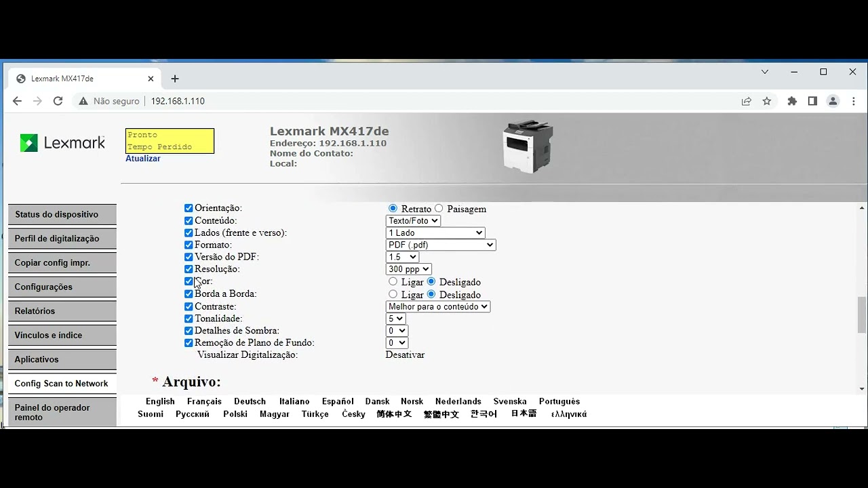Uncheck the Borda a Borda checkbox

pyautogui.click(x=189, y=293)
